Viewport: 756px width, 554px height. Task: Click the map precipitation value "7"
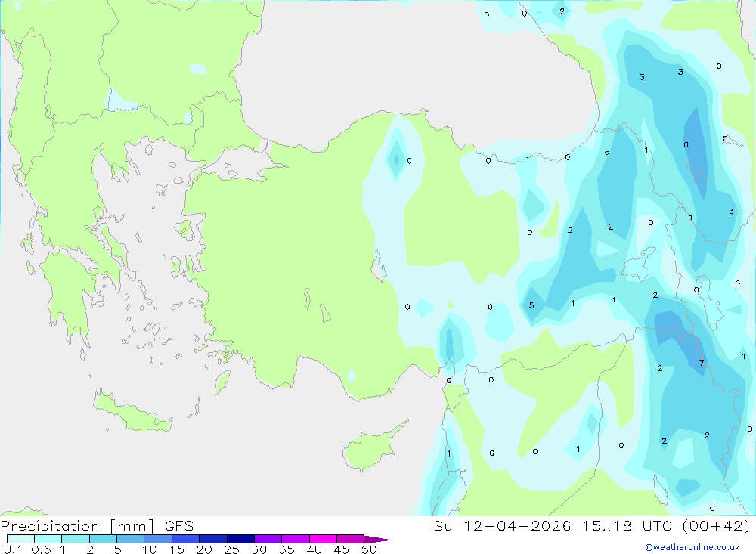[702, 363]
